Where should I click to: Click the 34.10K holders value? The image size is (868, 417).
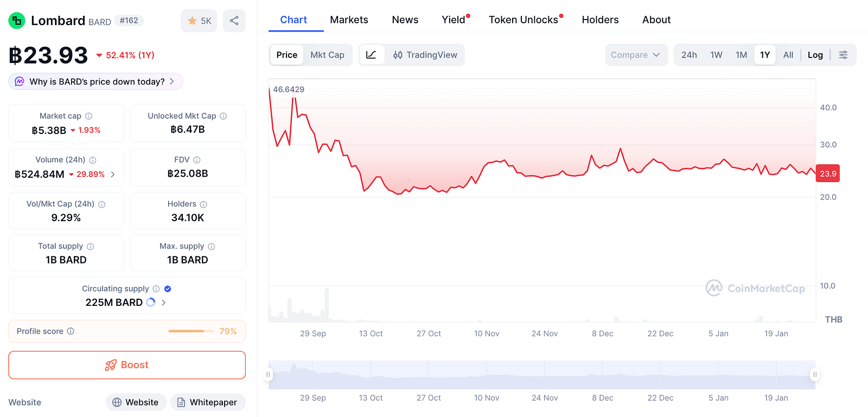188,218
